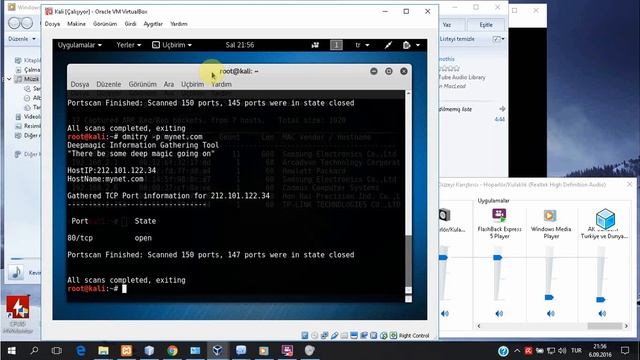The image size is (640, 360).
Task: Open the Uygulamalar menu in Kali
Action: (x=80, y=45)
